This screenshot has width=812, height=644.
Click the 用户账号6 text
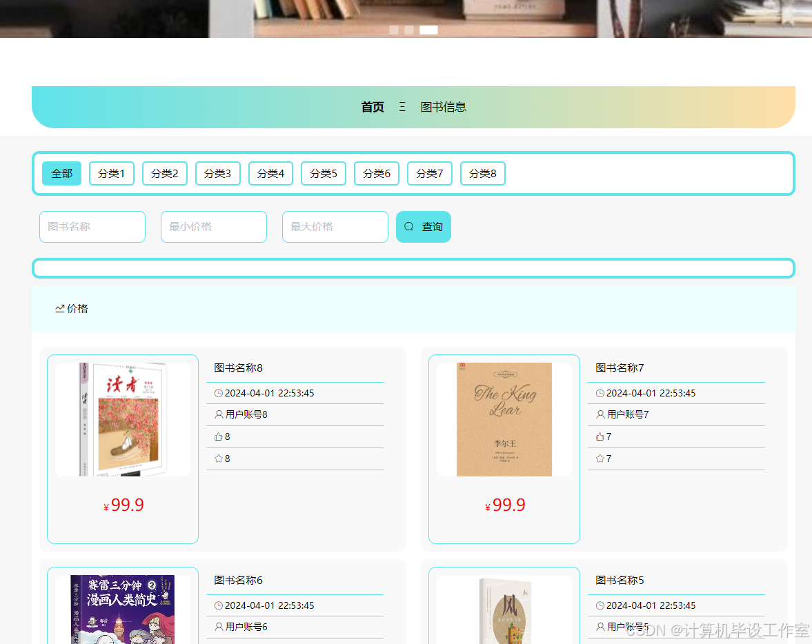[x=246, y=627]
